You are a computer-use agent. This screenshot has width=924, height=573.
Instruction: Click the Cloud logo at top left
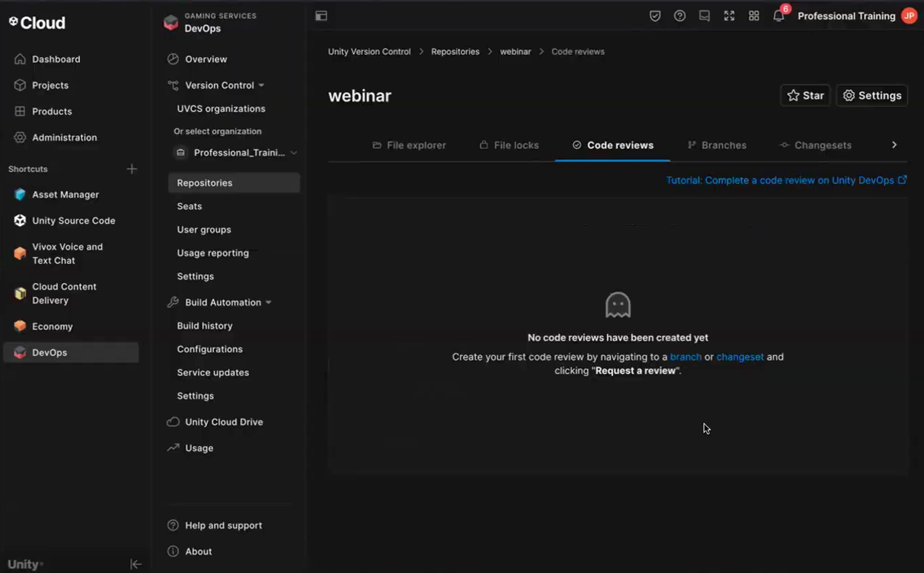click(37, 23)
